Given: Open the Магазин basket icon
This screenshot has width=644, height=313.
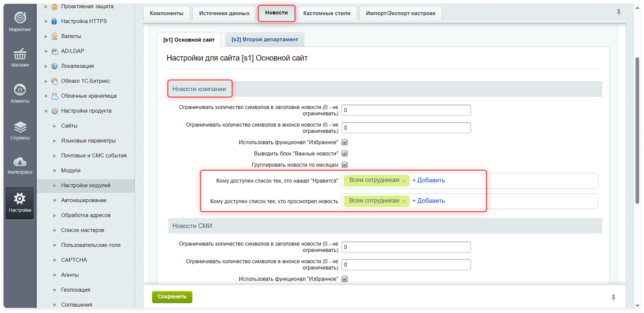Looking at the screenshot, I should tap(20, 54).
